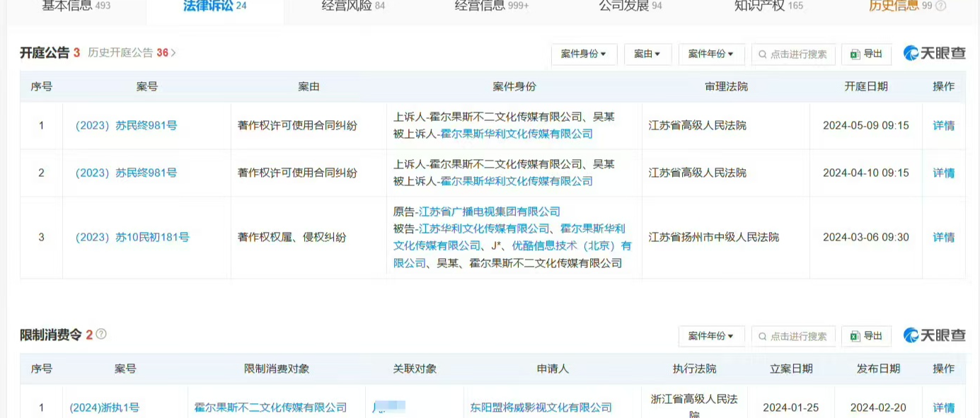Open 案件年份 dropdown in 开庭公告 section

[x=711, y=54]
